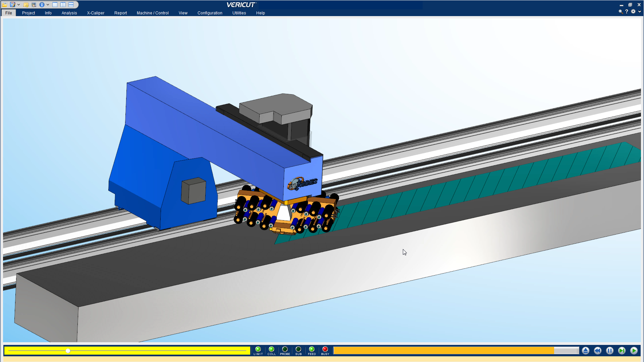Viewport: 644px width, 362px height.
Task: Click the Save Project VC disk icon
Action: (x=13, y=5)
